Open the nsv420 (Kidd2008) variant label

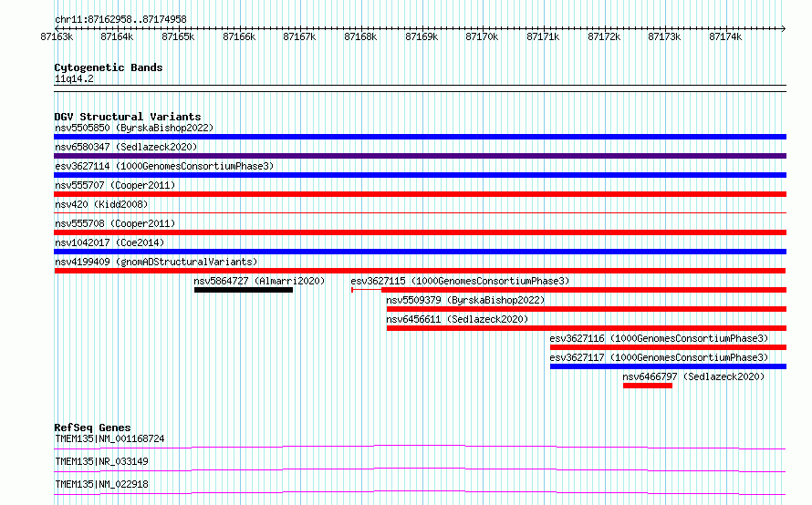(101, 204)
